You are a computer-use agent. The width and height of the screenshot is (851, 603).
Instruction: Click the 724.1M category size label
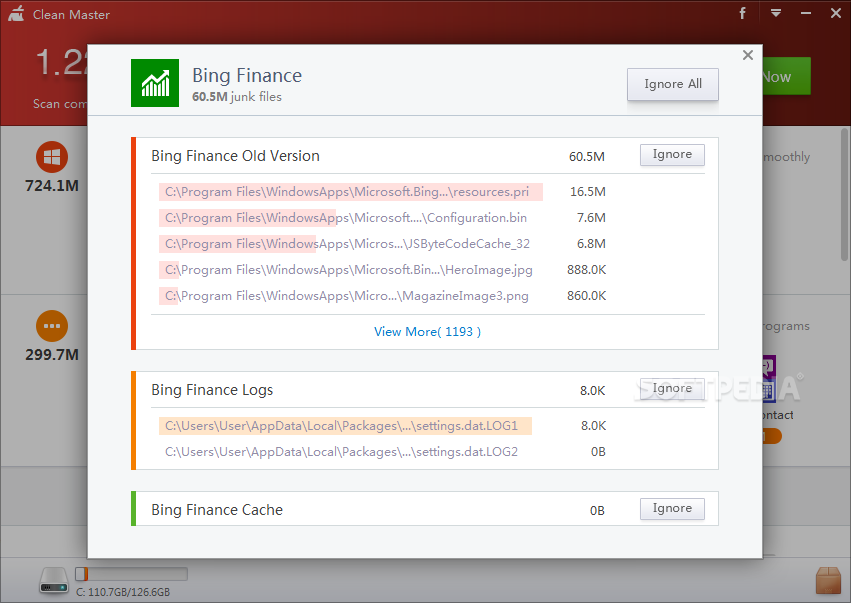(x=52, y=186)
